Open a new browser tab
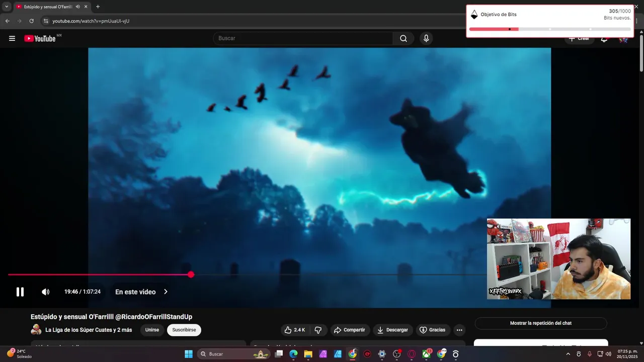The height and width of the screenshot is (362, 644). 98,7
